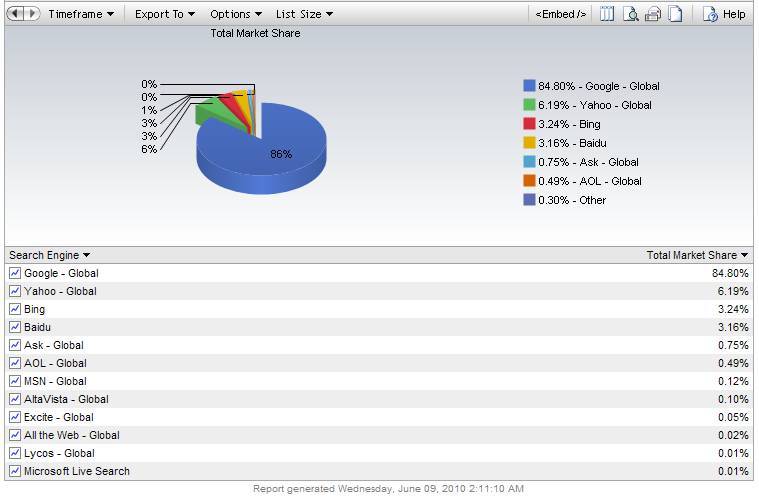Click the 1% pie callout label
This screenshot has width=759, height=498.
coord(149,110)
